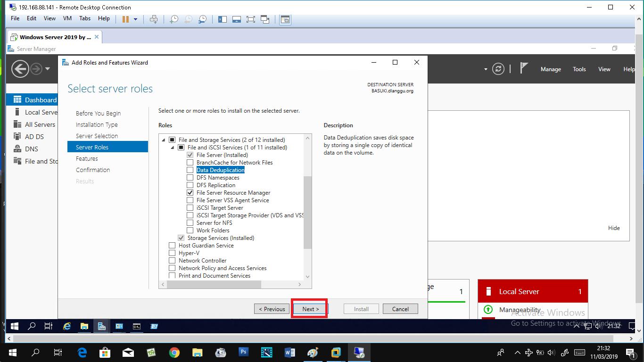This screenshot has height=362, width=644.
Task: Click the send Ctrl+Alt+Del toolbar icon
Action: tap(154, 19)
